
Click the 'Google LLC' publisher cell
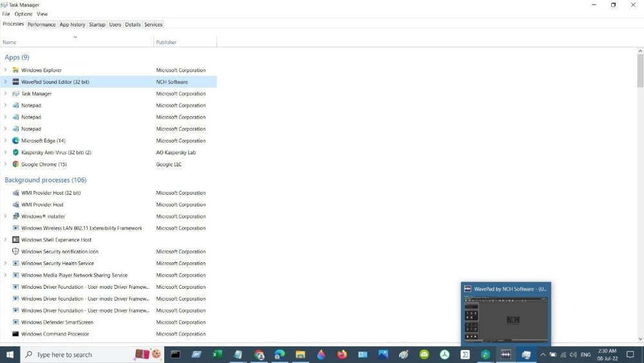pos(168,164)
